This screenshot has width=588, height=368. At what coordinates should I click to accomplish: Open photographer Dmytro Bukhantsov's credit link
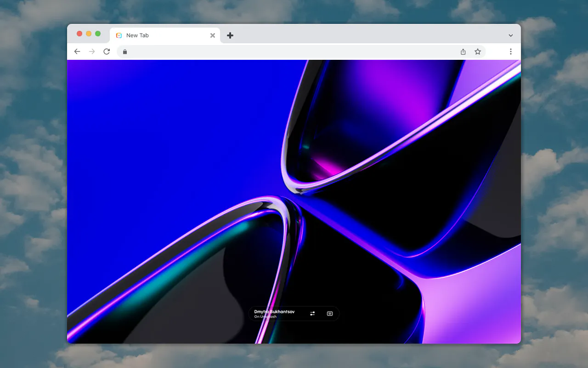[x=274, y=311]
